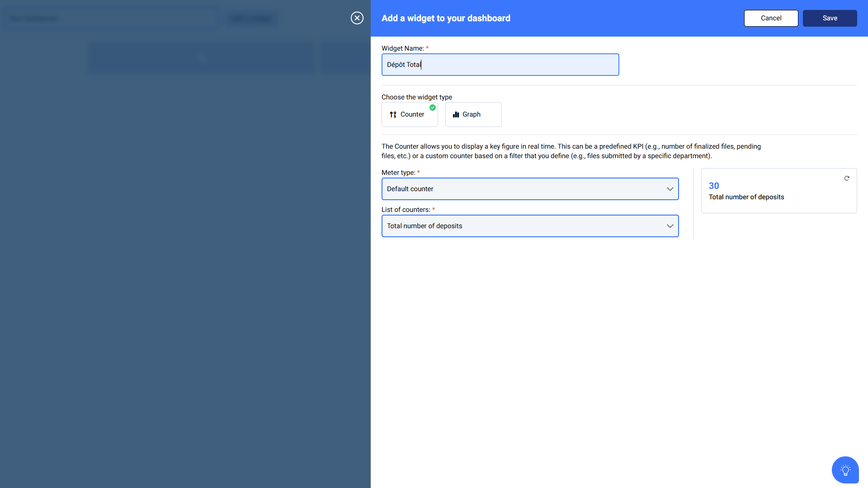868x488 pixels.
Task: Click the preview count value 30
Action: coord(714,186)
